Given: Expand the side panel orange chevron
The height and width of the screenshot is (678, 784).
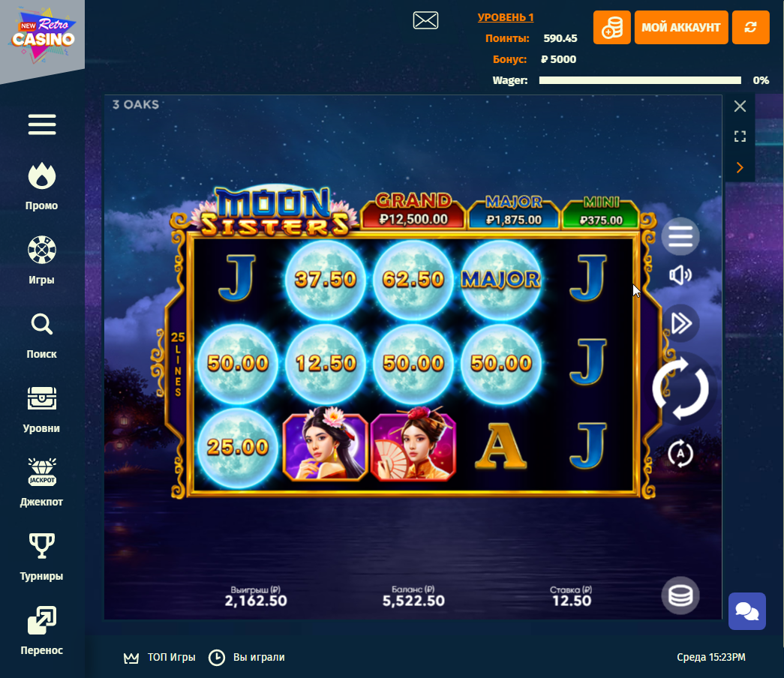Looking at the screenshot, I should pos(740,167).
